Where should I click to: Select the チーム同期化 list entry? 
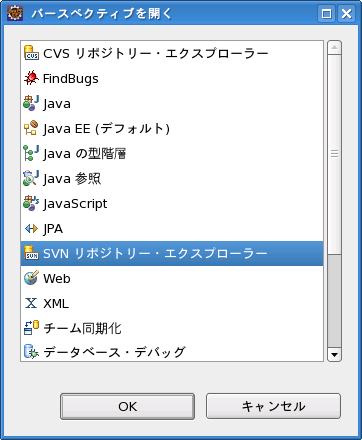172,328
